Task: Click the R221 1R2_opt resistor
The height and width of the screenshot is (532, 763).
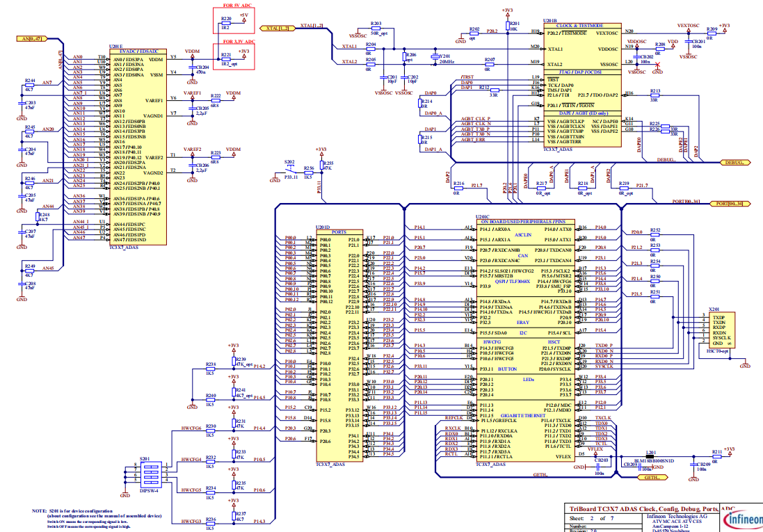Action: (x=226, y=59)
